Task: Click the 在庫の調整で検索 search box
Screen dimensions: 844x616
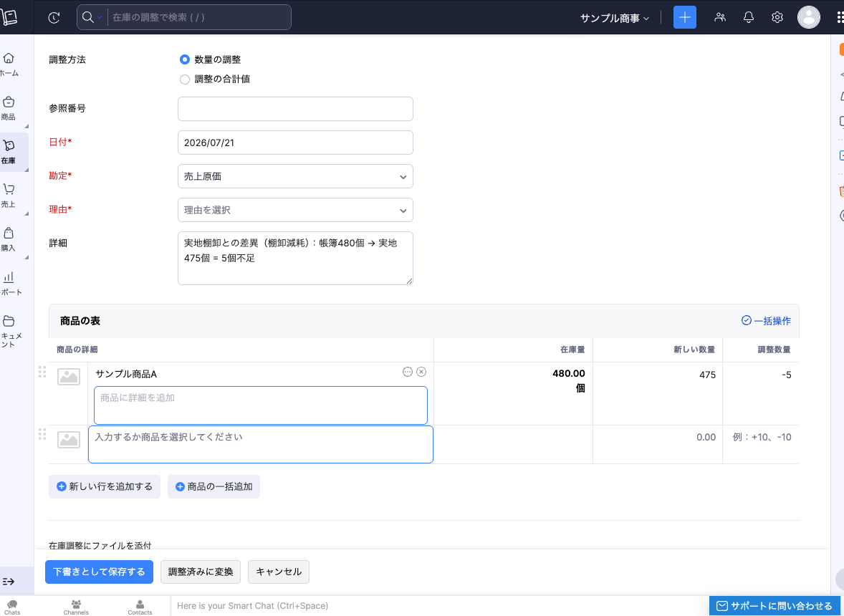Action: (199, 17)
